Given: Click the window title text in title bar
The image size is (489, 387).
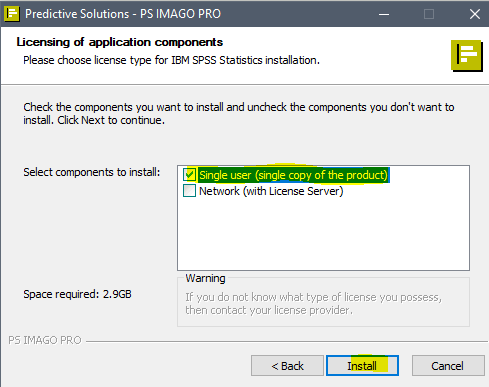Looking at the screenshot, I should click(123, 14).
